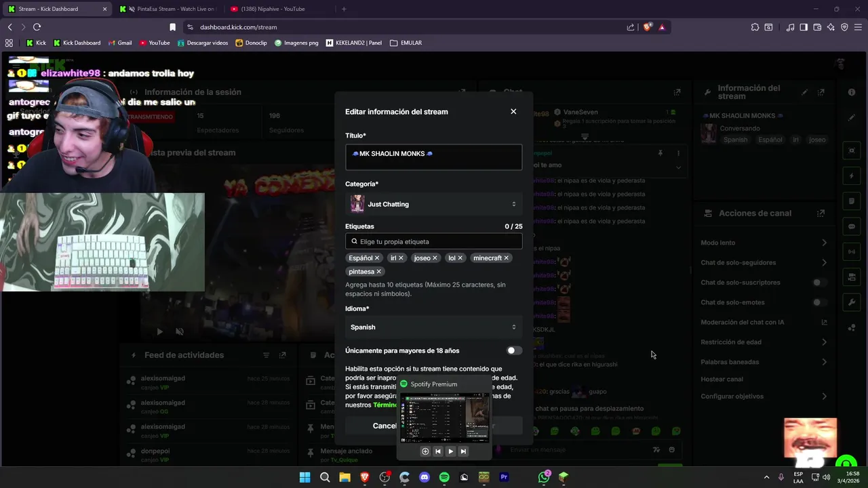Open the Spotify Premium window thumbnail
868x488 pixels.
(444, 419)
